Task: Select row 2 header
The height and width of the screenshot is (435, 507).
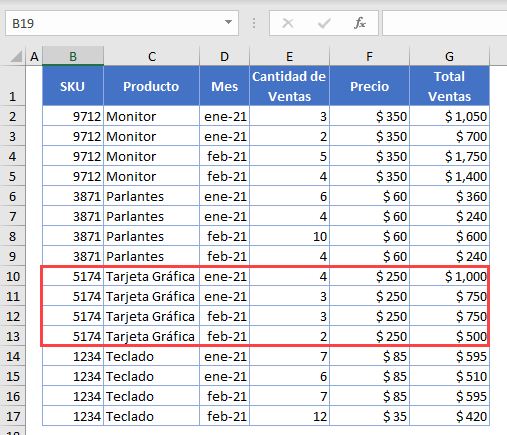Action: 13,116
